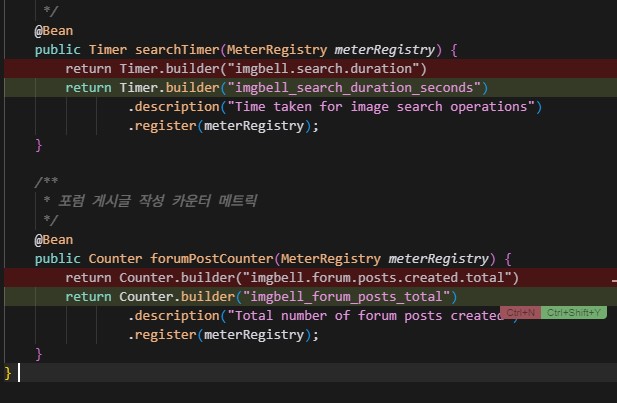Screen dimensions: 617x403
Task: Click the Timer return type in searchTimer
Action: 108,49
